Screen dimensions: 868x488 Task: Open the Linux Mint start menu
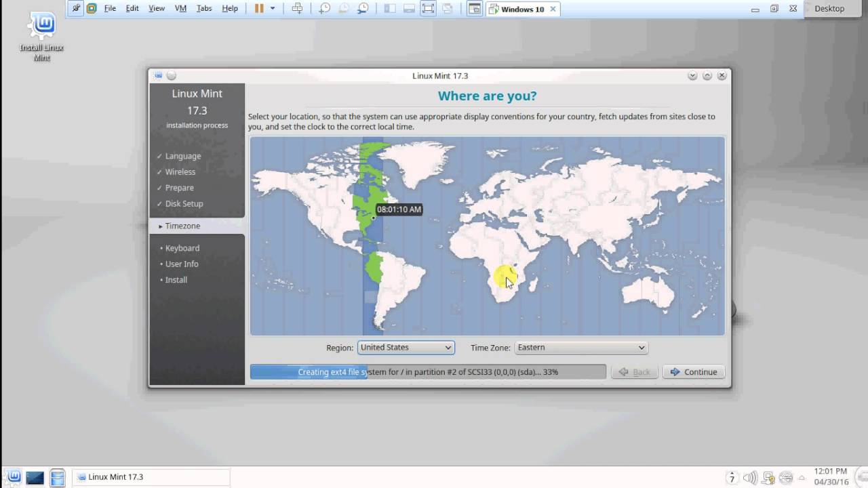tap(14, 476)
